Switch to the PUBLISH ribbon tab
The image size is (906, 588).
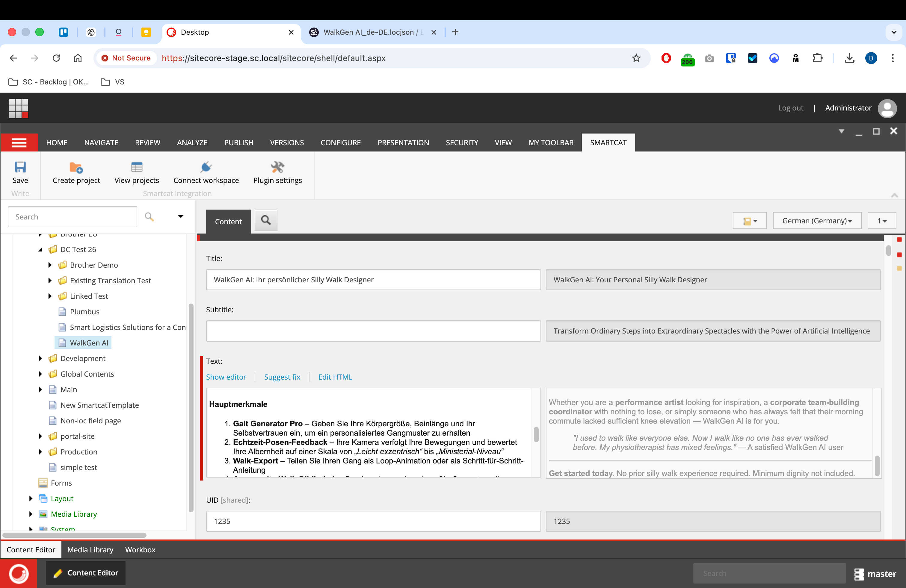[x=239, y=143]
